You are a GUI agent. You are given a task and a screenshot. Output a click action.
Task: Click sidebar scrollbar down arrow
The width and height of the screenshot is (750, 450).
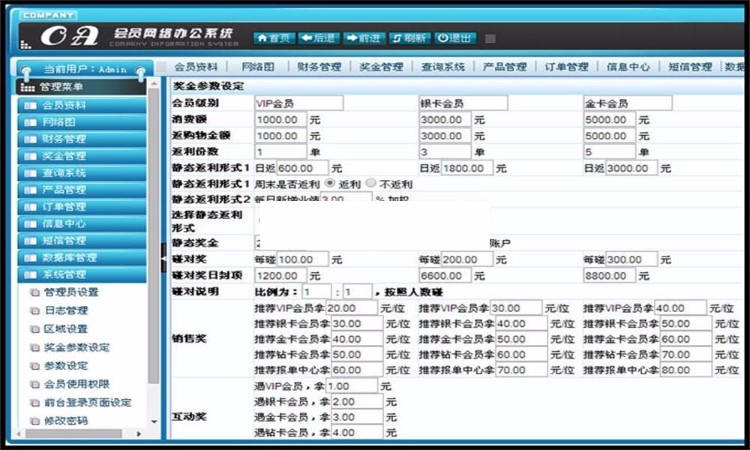(154, 422)
